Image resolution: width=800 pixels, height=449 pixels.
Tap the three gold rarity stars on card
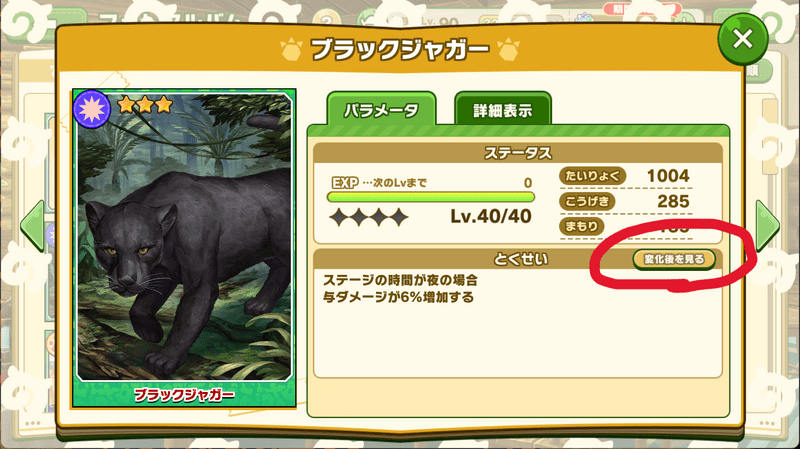click(145, 105)
